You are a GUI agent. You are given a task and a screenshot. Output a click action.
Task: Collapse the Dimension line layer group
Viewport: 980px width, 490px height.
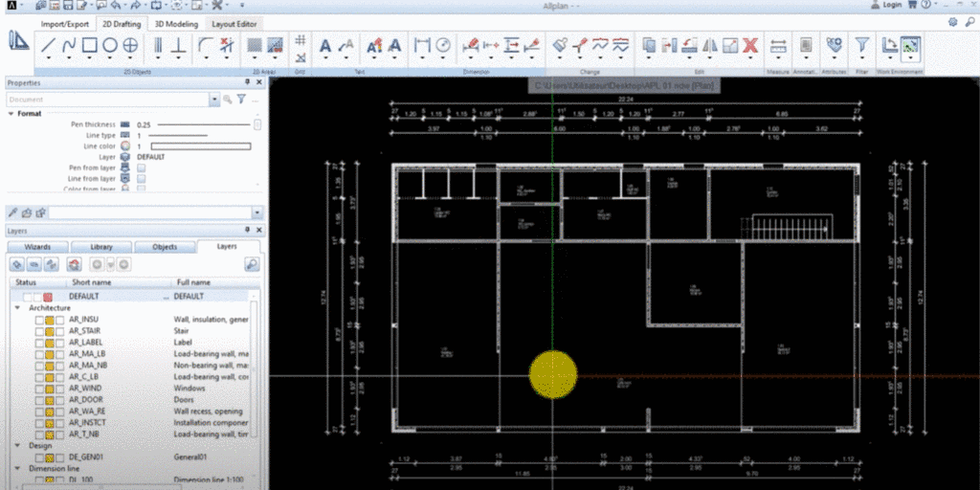17,468
